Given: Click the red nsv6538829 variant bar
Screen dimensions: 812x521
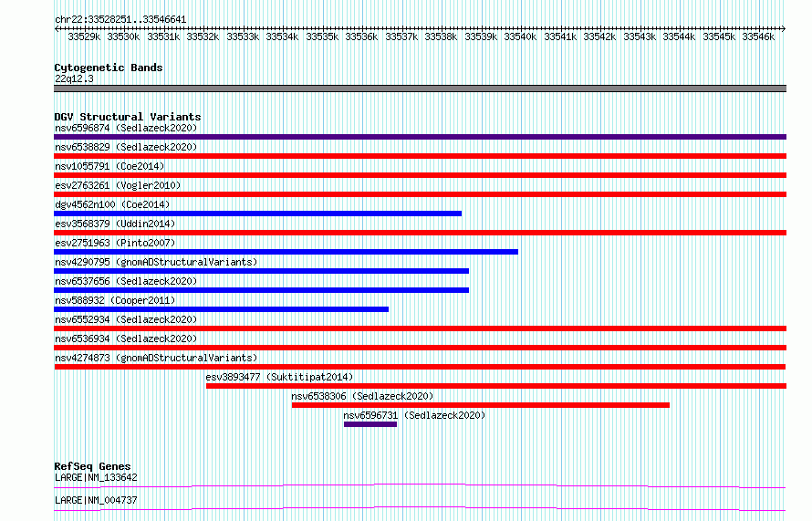Looking at the screenshot, I should tap(420, 156).
